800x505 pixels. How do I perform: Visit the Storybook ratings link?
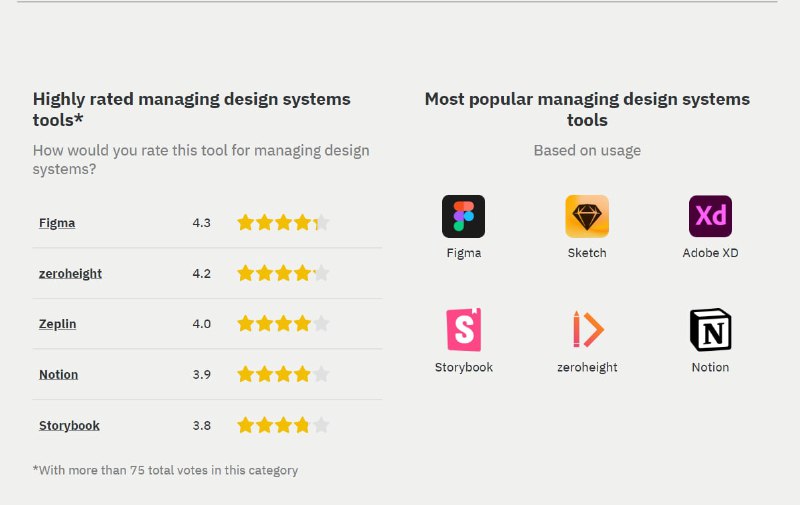pos(69,425)
